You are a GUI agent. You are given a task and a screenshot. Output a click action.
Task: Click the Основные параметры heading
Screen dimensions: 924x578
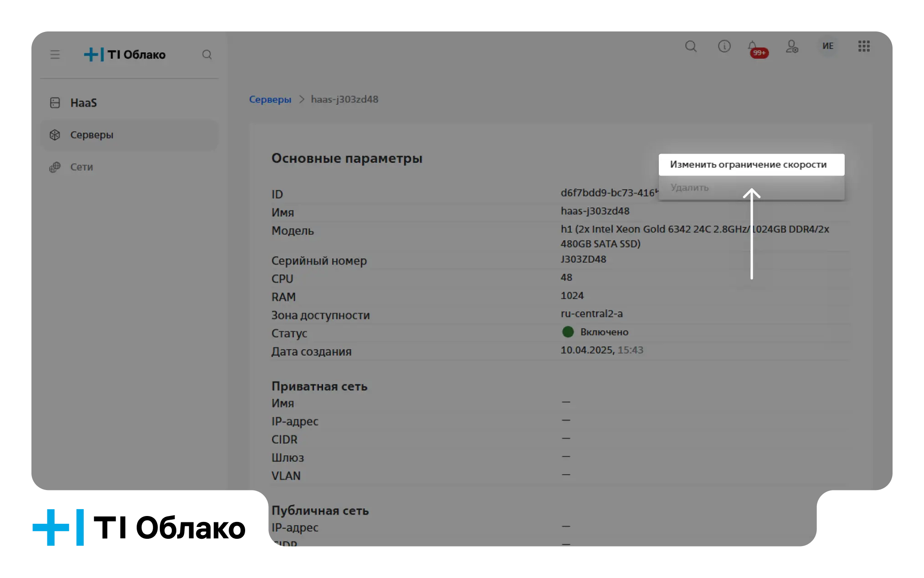coord(347,158)
